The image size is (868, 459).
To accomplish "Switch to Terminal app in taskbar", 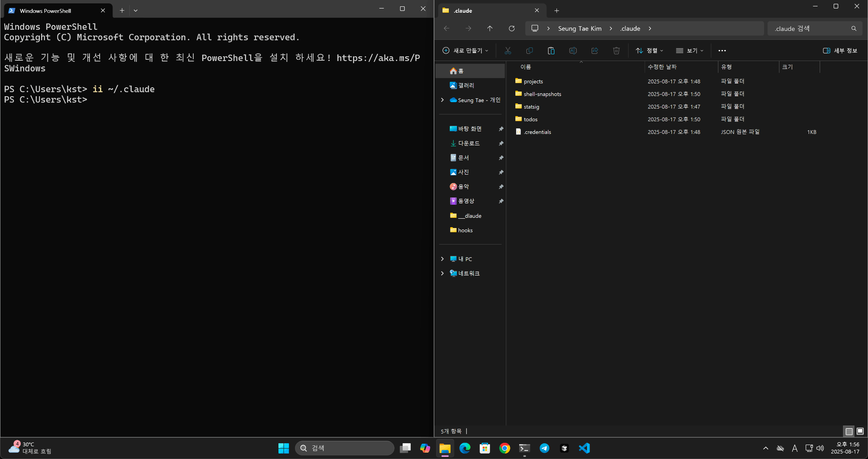I will point(525,448).
